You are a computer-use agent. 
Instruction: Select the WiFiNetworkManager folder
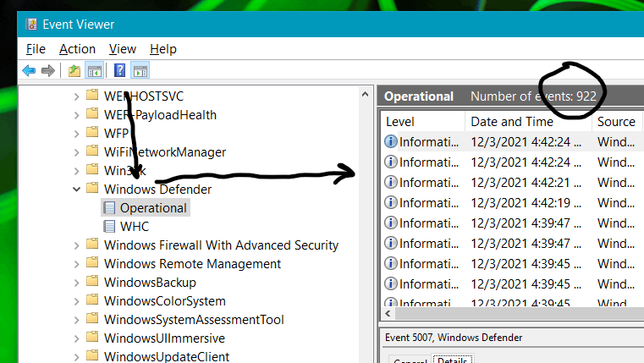point(165,152)
